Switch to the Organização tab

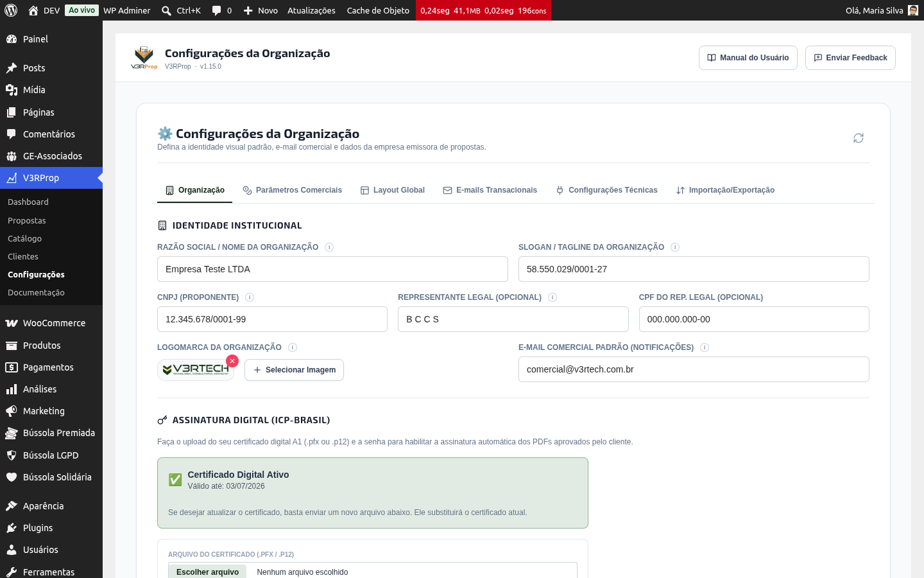tap(194, 190)
